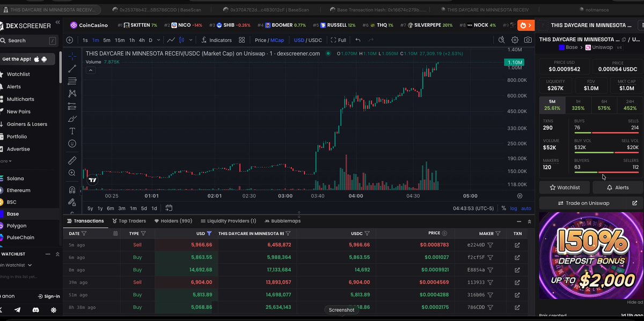Screen dimensions: 644x321
Task: Open the interval dropdown arrow after D
Action: (x=158, y=40)
